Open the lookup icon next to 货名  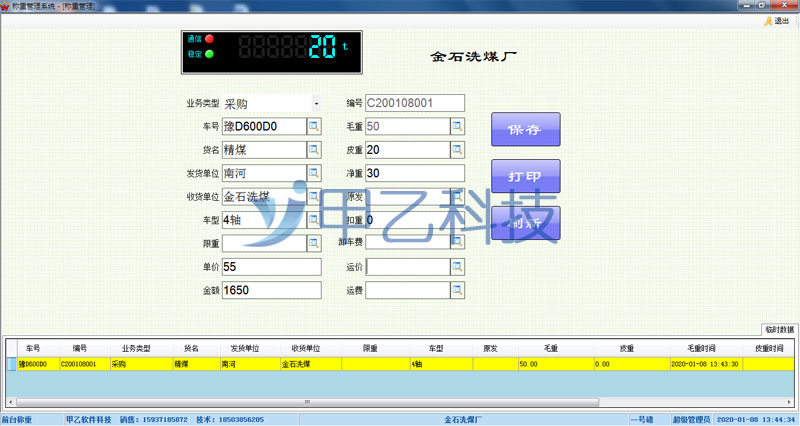point(313,150)
